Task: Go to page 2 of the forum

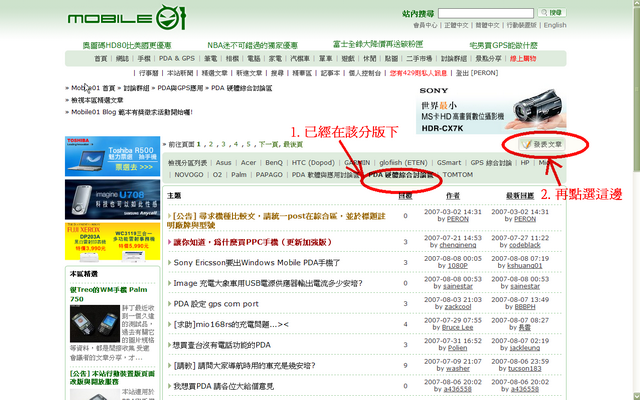Action: point(211,144)
